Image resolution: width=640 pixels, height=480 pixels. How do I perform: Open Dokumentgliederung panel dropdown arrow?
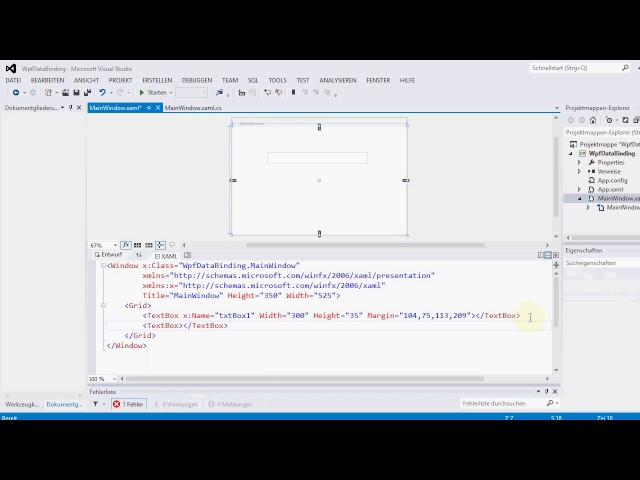click(x=62, y=108)
